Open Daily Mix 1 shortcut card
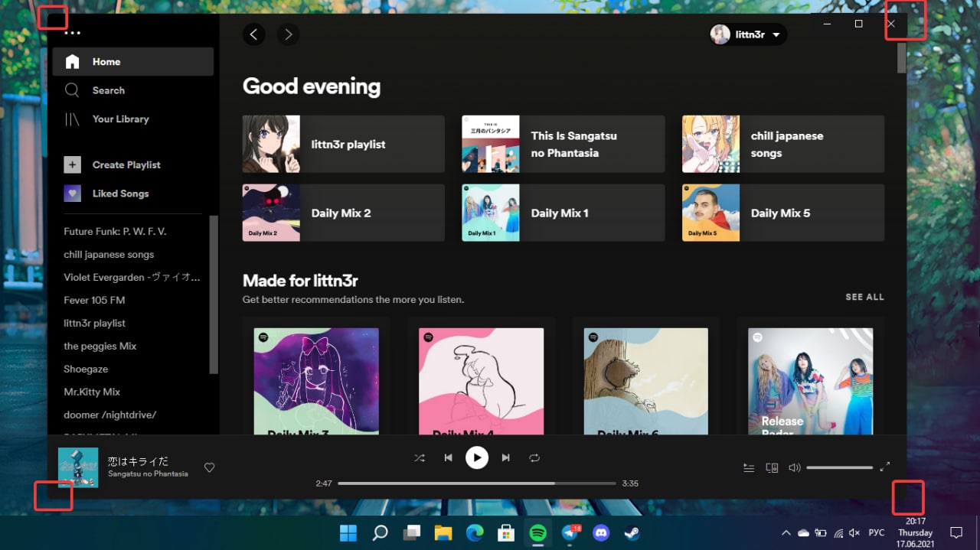The width and height of the screenshot is (980, 550). pyautogui.click(x=563, y=213)
